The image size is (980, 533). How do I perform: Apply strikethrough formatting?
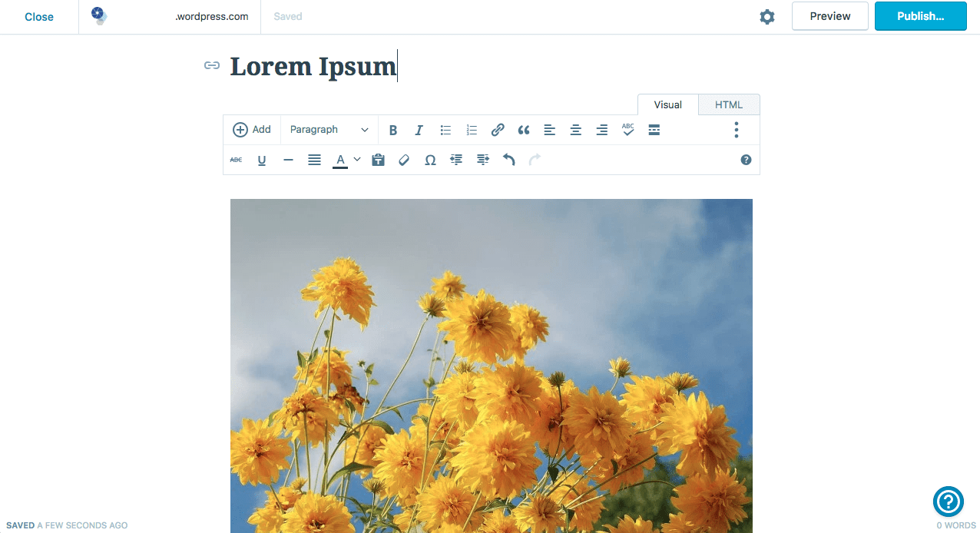[x=236, y=160]
